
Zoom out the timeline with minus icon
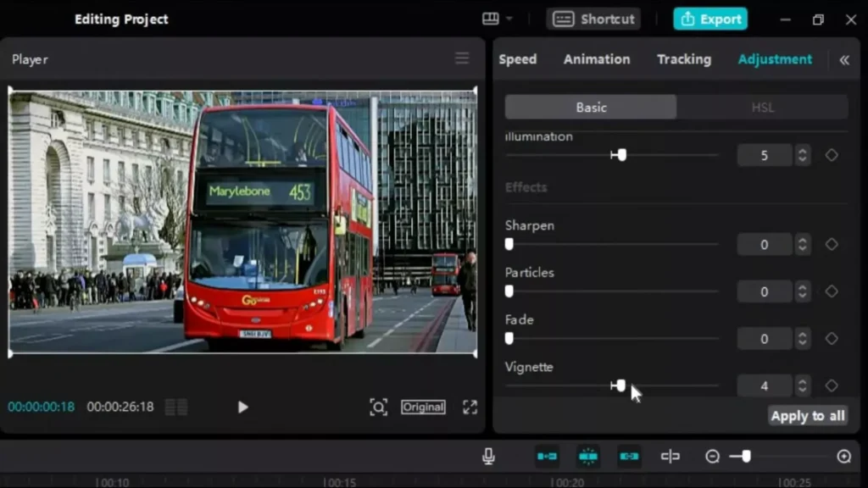pos(712,457)
